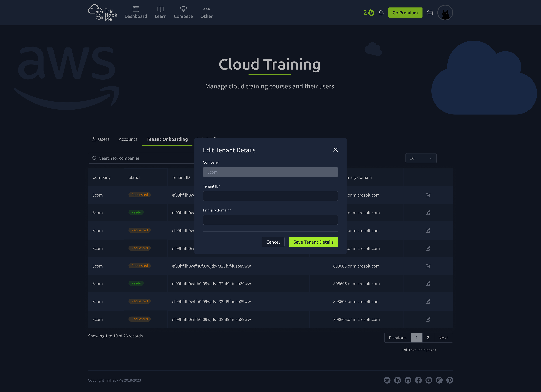Viewport: 541px width, 392px height.
Task: Switch to the Users tab
Action: click(101, 139)
